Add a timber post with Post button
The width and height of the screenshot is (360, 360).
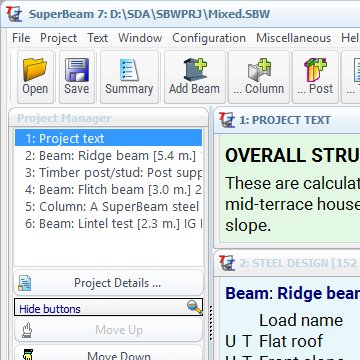tap(315, 77)
